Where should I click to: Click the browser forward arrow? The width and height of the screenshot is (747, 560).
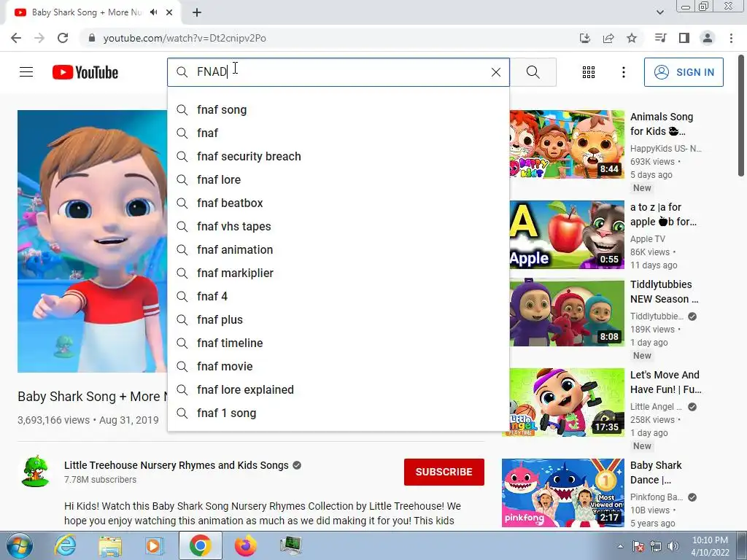click(39, 38)
